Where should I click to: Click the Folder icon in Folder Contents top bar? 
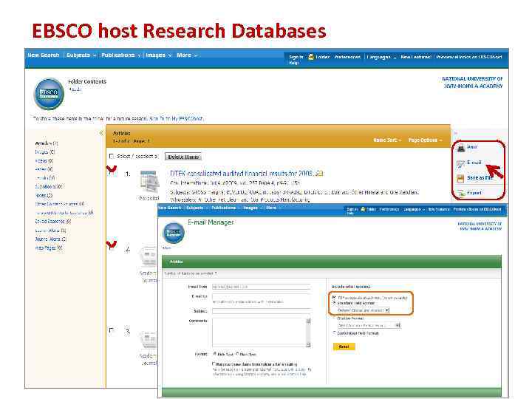tap(310, 57)
